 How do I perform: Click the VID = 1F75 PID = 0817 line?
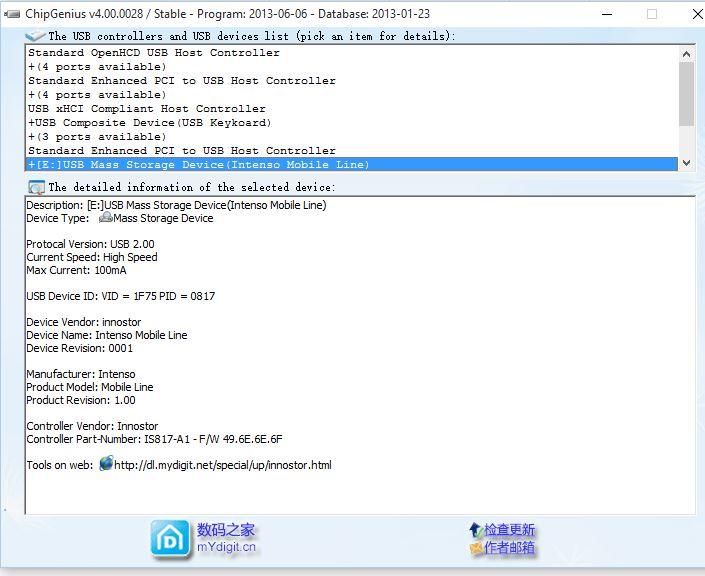coord(120,296)
